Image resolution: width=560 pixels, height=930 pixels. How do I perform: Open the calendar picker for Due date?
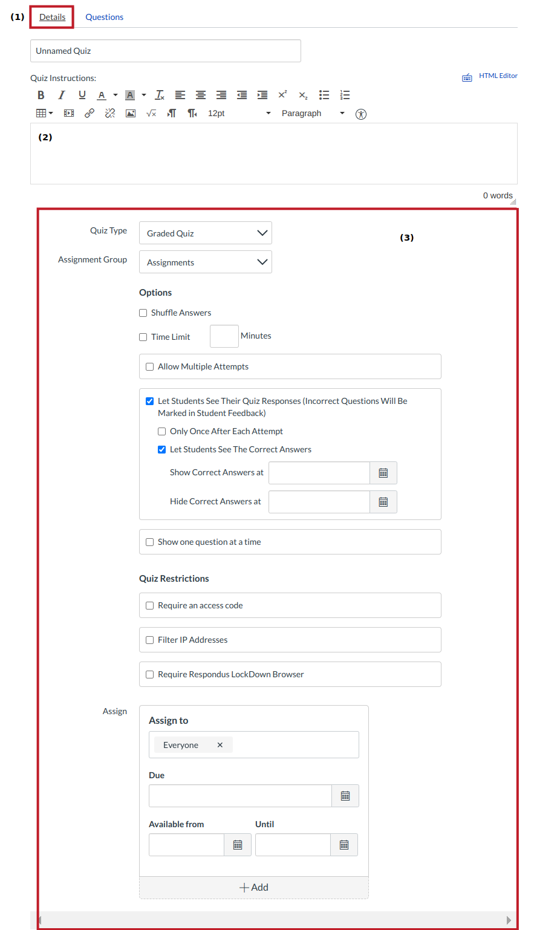tap(345, 795)
